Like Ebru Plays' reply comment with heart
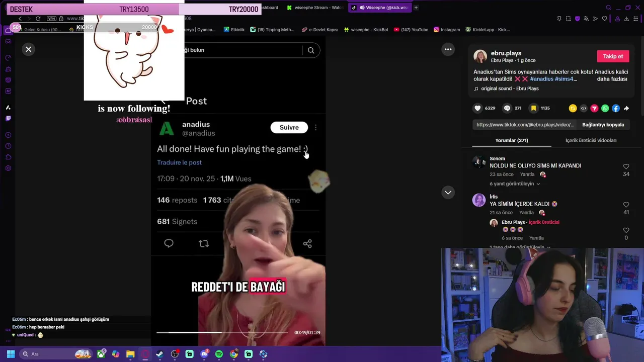The image size is (644, 362). 626,230
